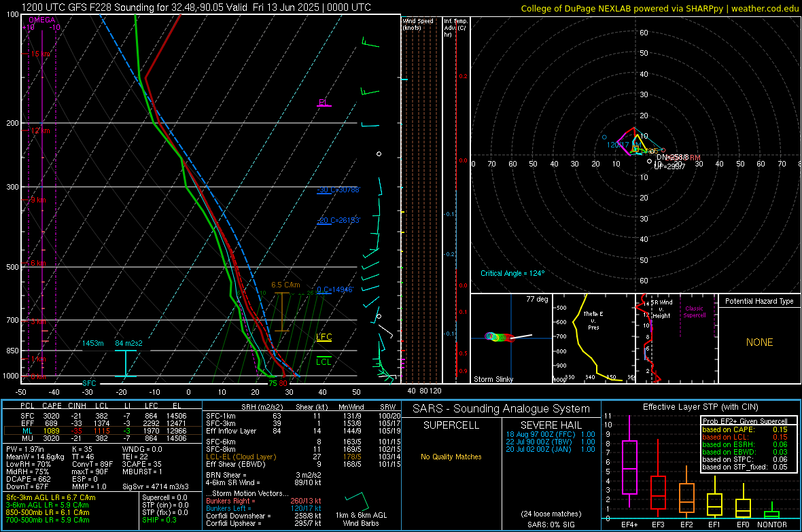Click the Storm Slinky colored circles
Image resolution: width=802 pixels, height=532 pixels.
(x=499, y=337)
